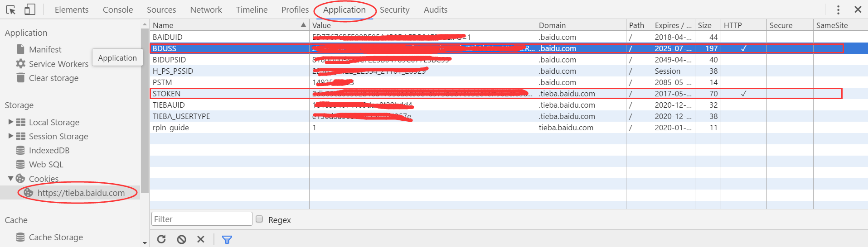868x247 pixels.
Task: Click the Cookies cookie icon
Action: tap(20, 178)
